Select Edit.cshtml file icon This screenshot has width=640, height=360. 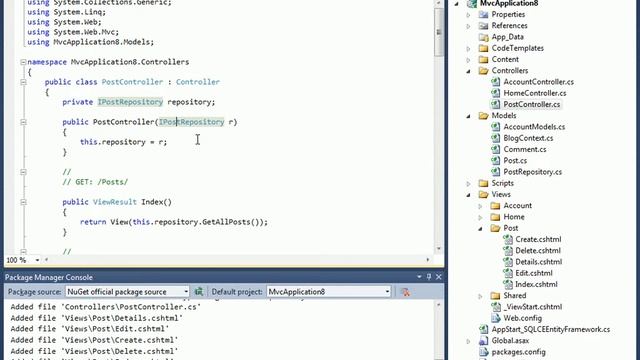click(x=507, y=273)
